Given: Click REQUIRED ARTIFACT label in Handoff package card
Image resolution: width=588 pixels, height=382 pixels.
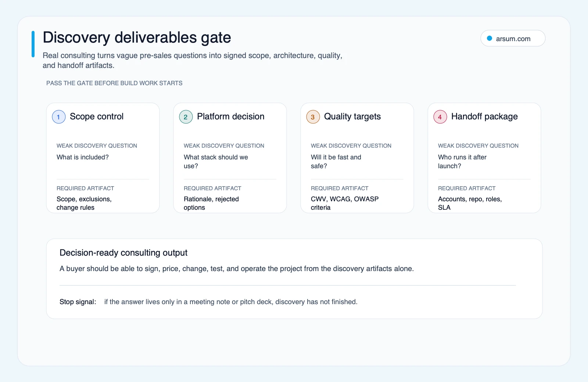Looking at the screenshot, I should 467,188.
